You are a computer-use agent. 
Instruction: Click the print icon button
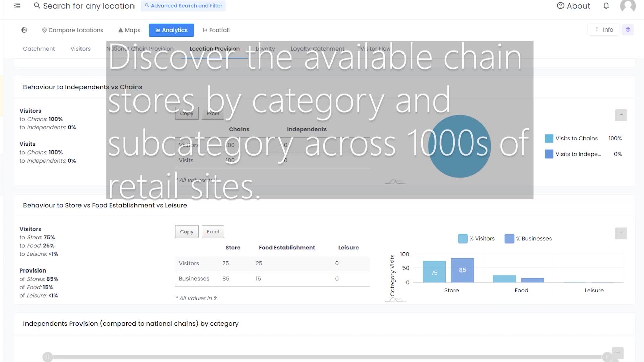click(x=628, y=29)
